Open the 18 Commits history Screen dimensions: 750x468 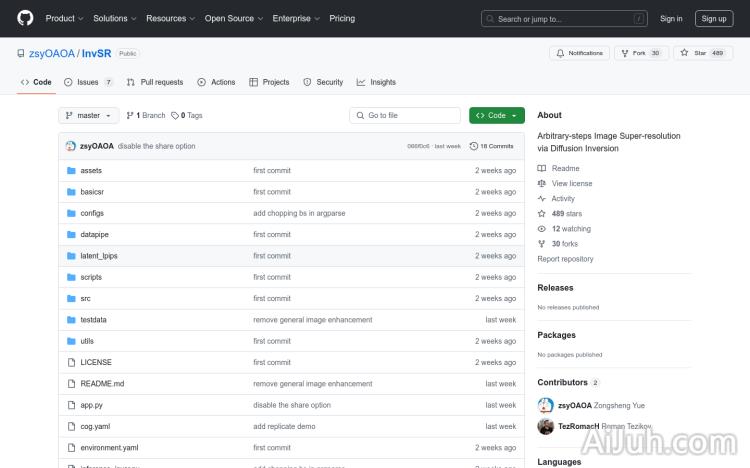[x=492, y=146]
